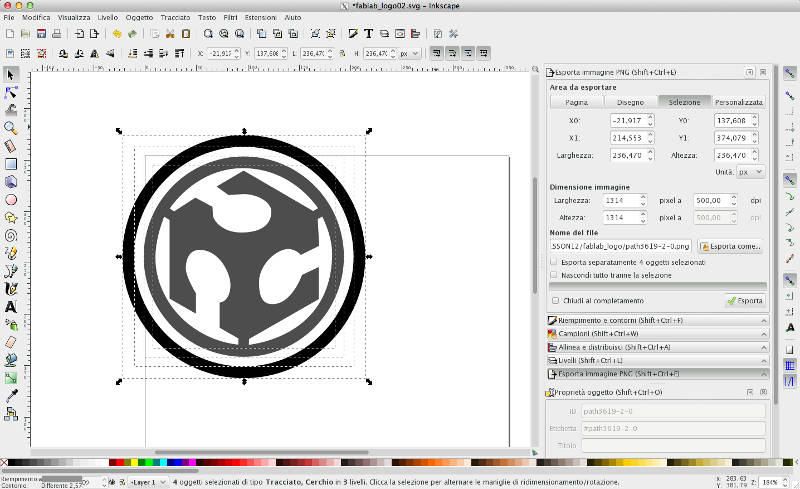Toggle scale rounded corners affect button
The height and width of the screenshot is (489, 800).
click(452, 53)
